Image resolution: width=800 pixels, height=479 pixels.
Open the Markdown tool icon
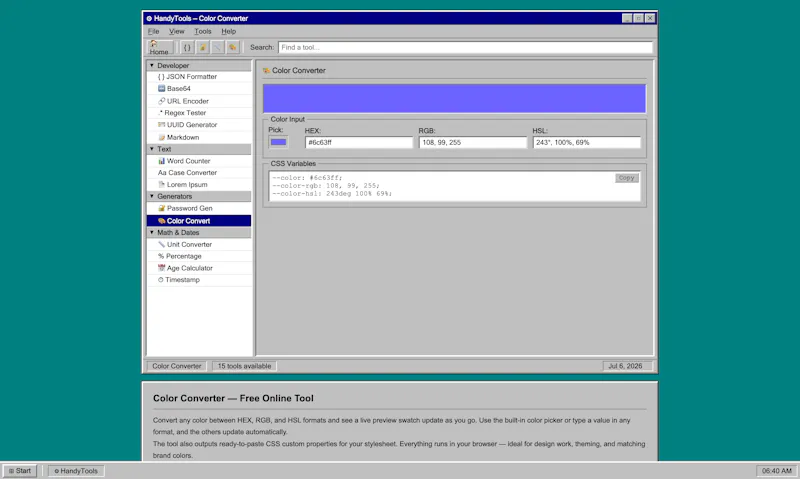click(161, 137)
